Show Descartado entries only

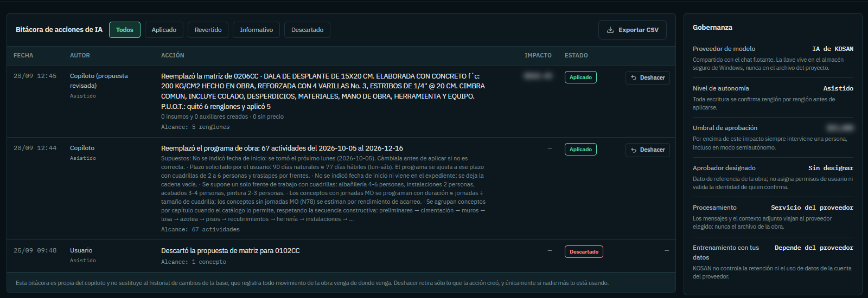click(x=307, y=30)
